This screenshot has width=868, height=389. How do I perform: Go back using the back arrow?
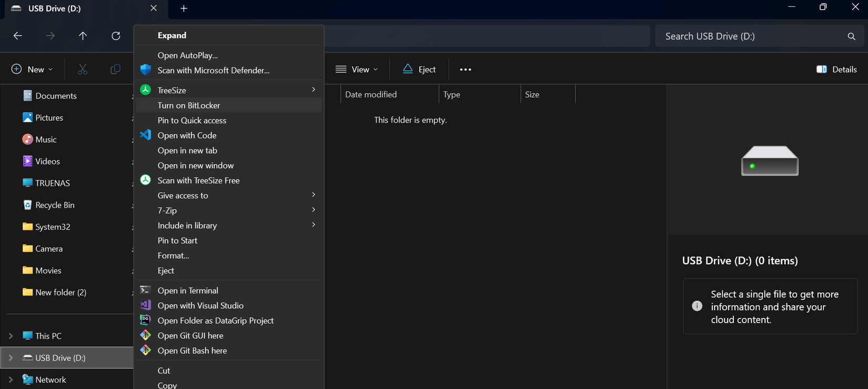(18, 36)
